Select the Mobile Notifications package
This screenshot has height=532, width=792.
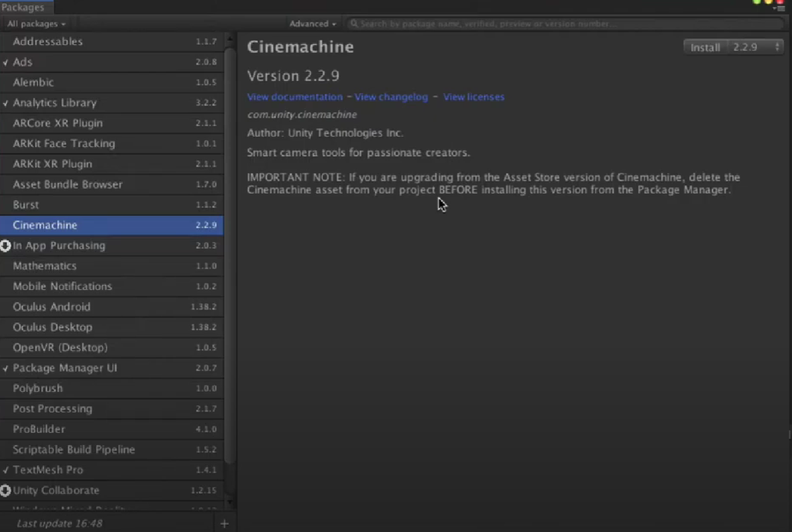pos(112,287)
